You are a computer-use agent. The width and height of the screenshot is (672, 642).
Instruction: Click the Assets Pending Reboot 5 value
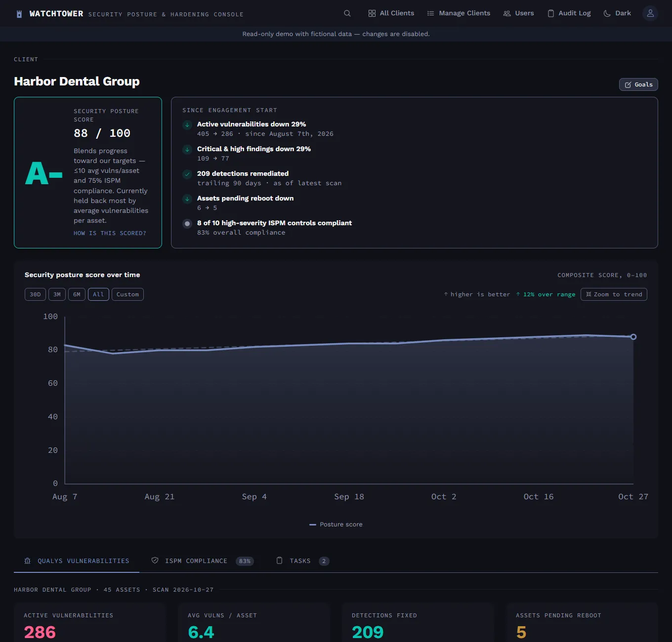pyautogui.click(x=521, y=632)
